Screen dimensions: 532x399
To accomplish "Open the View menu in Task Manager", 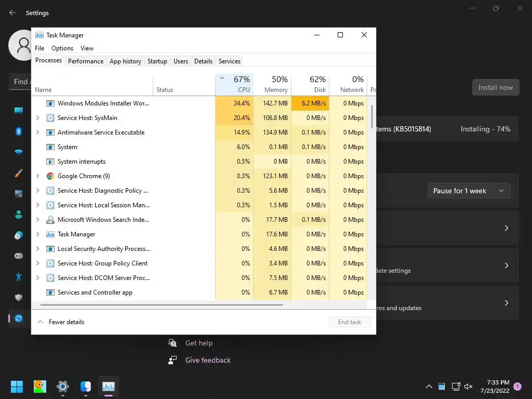I will tap(87, 48).
